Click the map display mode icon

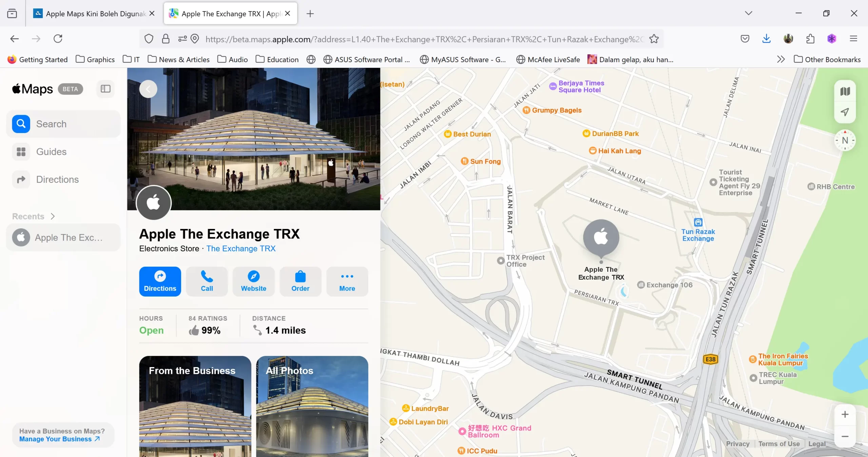point(845,91)
